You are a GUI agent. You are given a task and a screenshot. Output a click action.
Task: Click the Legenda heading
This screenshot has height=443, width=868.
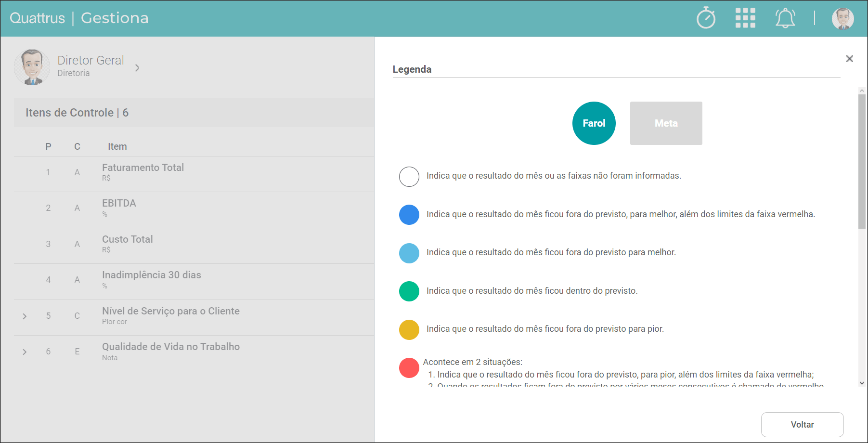coord(412,69)
